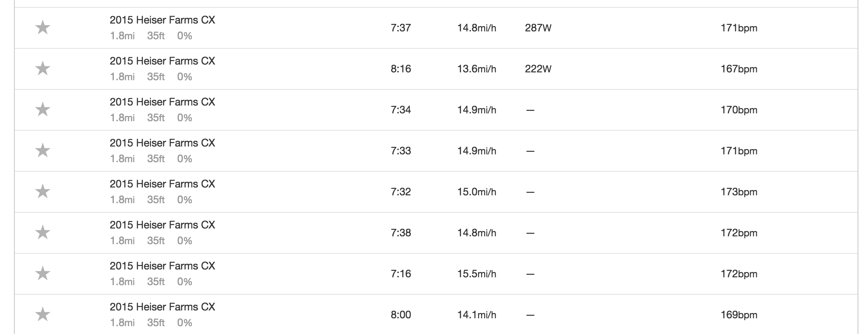This screenshot has height=334, width=868.
Task: Open the Heiser Farms CX link at 15.5mi/h
Action: [x=162, y=266]
